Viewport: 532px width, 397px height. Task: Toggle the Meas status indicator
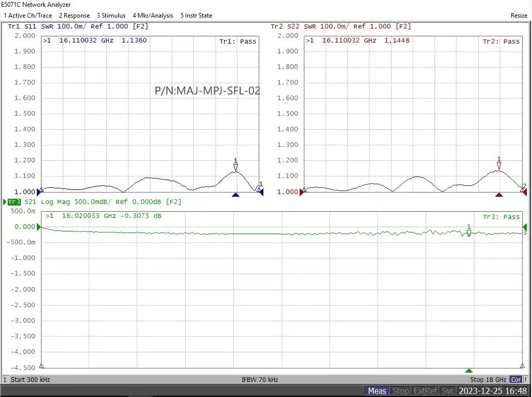[377, 391]
